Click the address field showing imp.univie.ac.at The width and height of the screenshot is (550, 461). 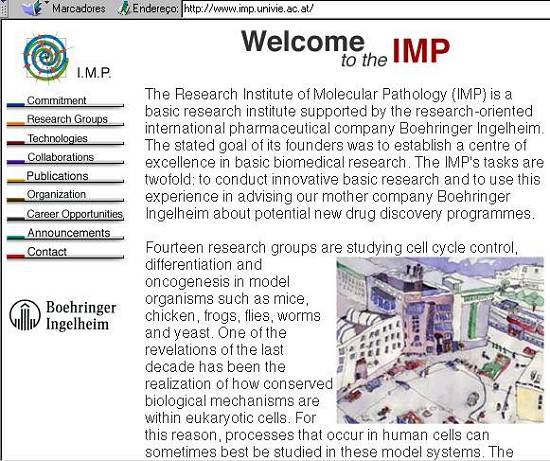click(365, 9)
